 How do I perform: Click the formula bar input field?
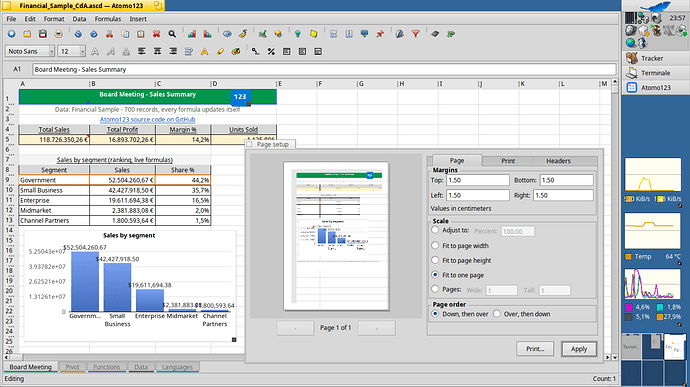[324, 70]
